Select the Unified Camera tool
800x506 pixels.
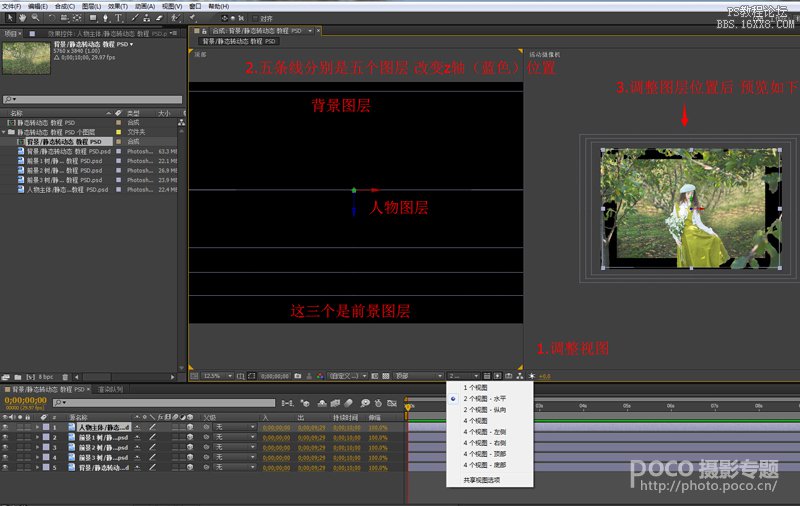(x=64, y=18)
